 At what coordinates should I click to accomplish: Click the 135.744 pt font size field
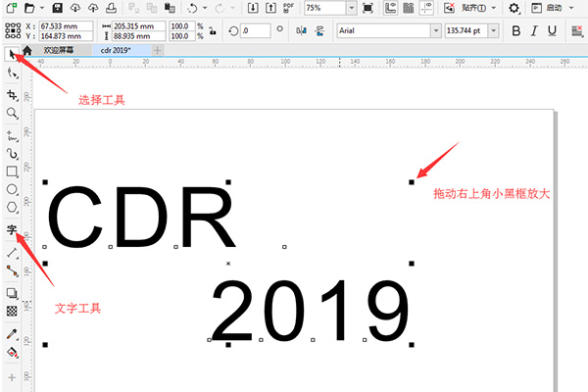click(466, 30)
